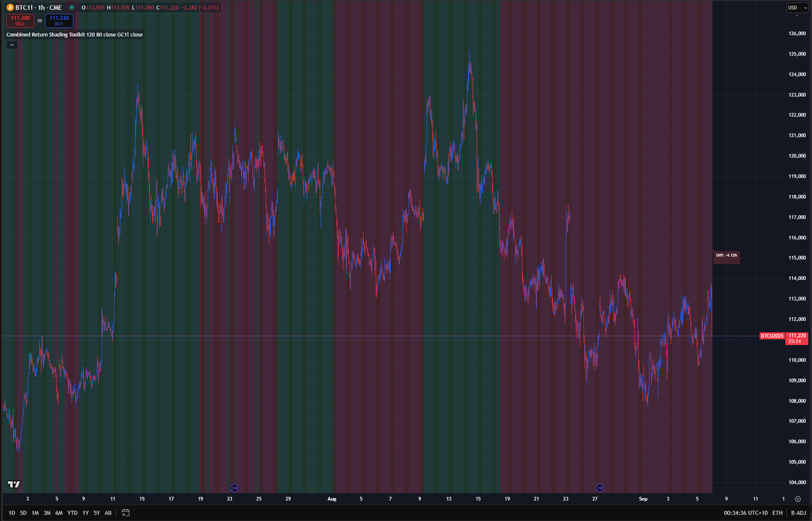Viewport: 812px width, 521px height.
Task: Toggle B-ADJ back-adjustment setting
Action: 797,513
